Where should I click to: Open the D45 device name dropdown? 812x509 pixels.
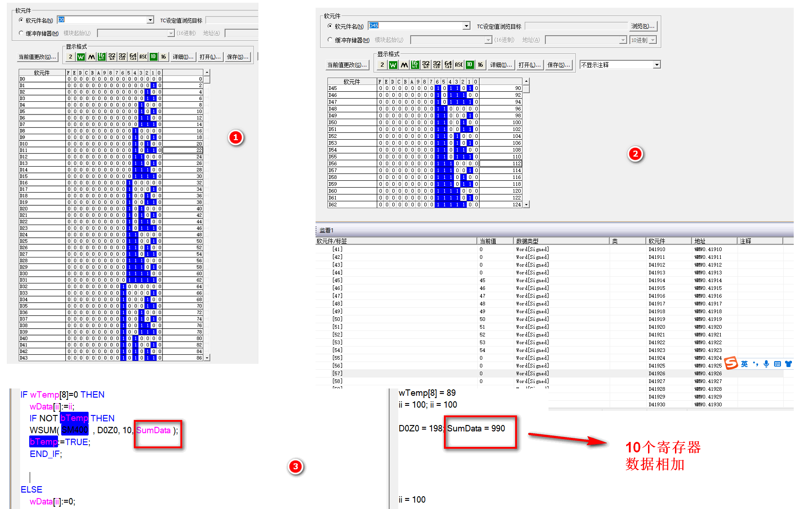click(466, 26)
